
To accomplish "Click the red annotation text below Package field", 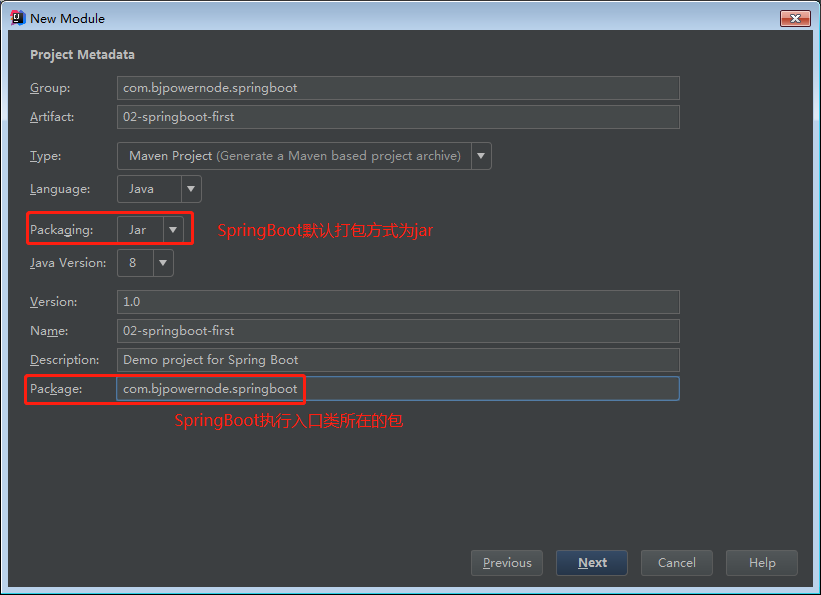I will [x=289, y=421].
